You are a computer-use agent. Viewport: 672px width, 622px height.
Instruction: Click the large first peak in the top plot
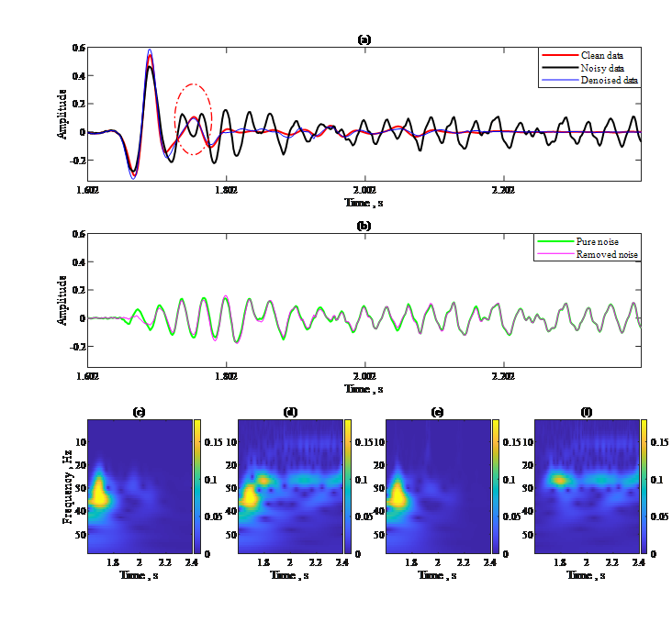point(150,57)
